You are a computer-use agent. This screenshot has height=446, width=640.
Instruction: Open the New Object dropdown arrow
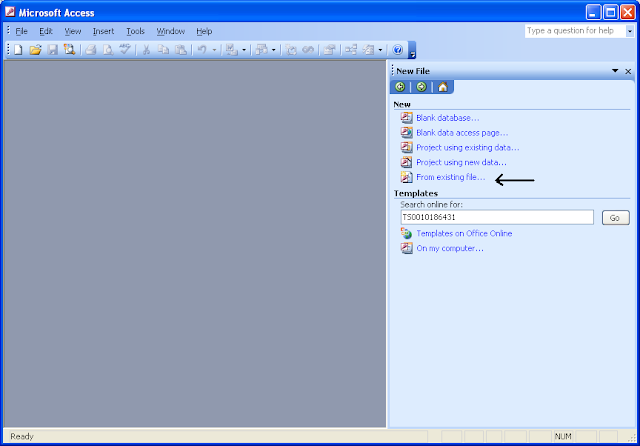coord(380,50)
